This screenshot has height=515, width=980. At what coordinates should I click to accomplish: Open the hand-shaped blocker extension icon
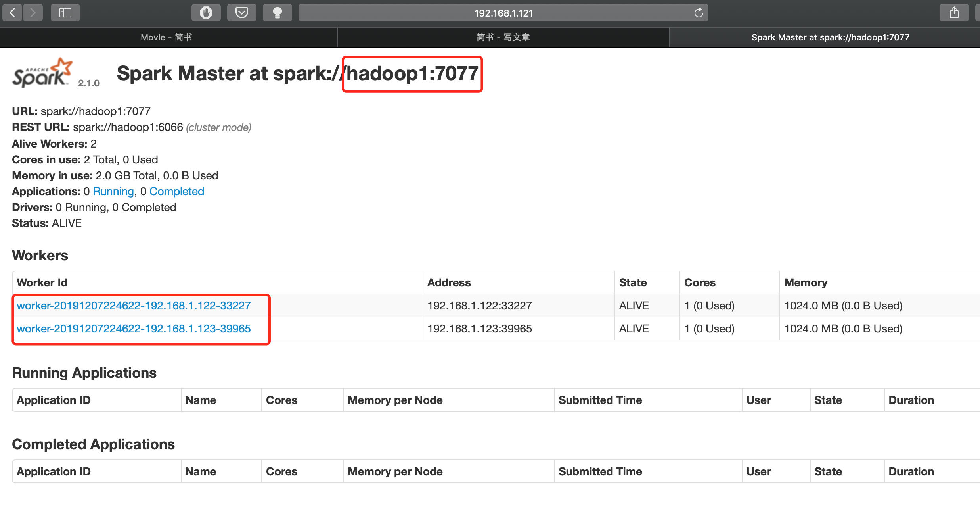(x=206, y=13)
